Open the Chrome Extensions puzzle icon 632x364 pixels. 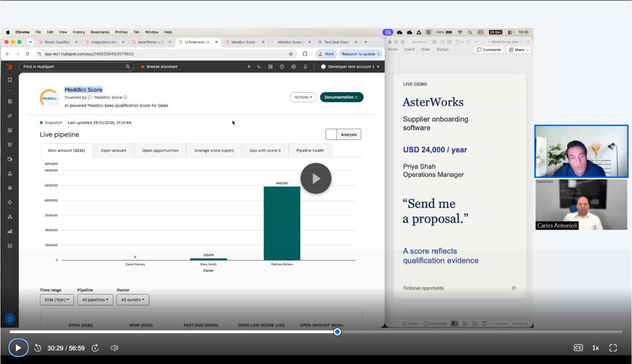(x=305, y=54)
